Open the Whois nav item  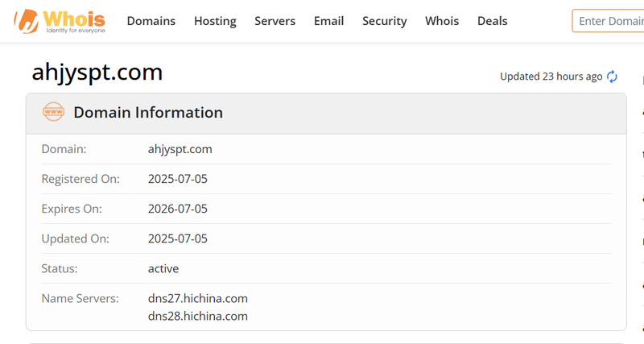point(442,21)
